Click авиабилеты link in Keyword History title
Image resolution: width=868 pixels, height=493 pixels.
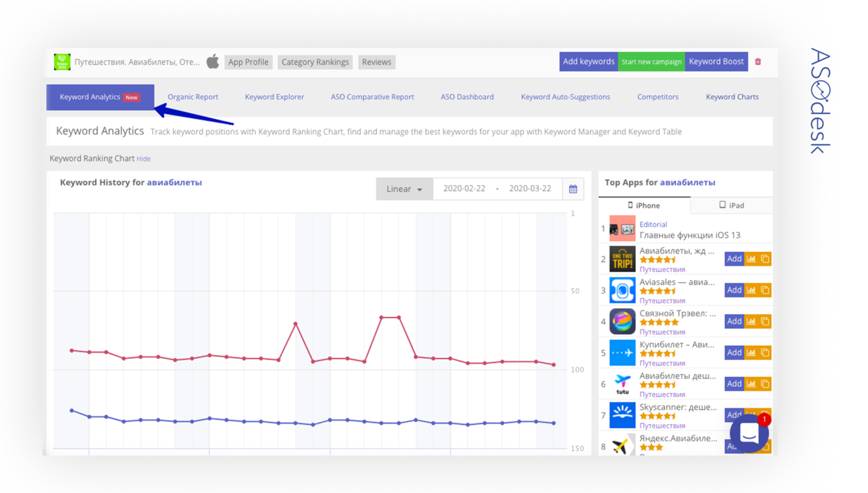[x=174, y=182]
